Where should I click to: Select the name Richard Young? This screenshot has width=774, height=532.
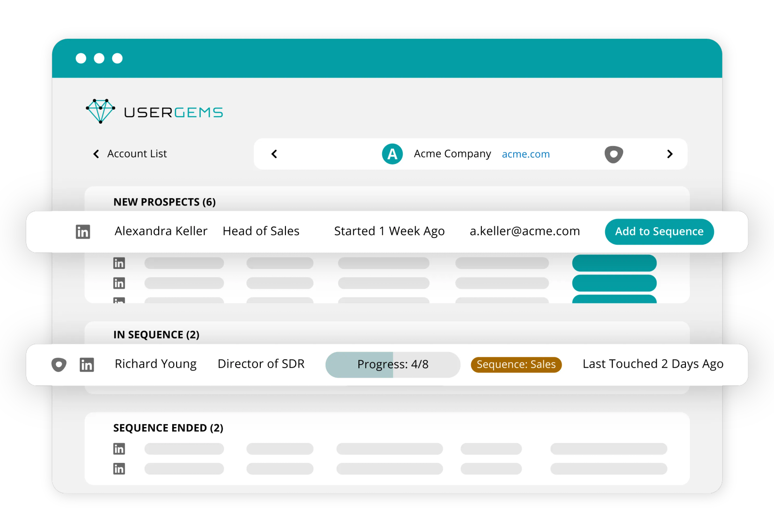click(x=156, y=364)
